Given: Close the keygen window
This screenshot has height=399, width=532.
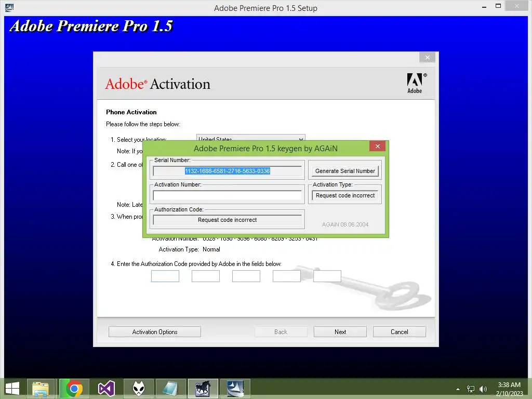Looking at the screenshot, I should click(377, 146).
